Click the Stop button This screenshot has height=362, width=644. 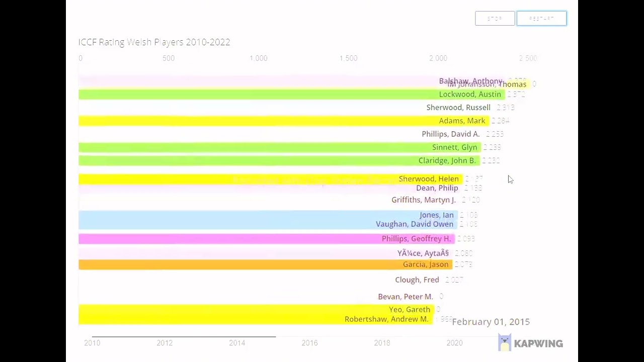(x=495, y=19)
